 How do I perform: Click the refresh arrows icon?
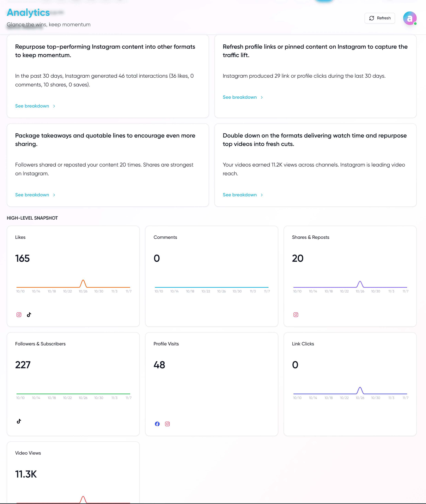pos(372,18)
